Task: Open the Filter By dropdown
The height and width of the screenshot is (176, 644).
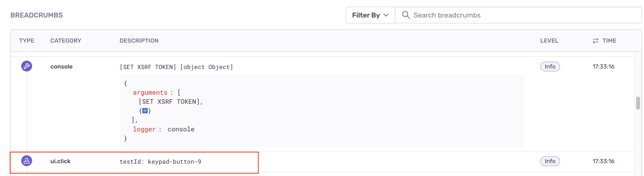Action: pyautogui.click(x=370, y=15)
